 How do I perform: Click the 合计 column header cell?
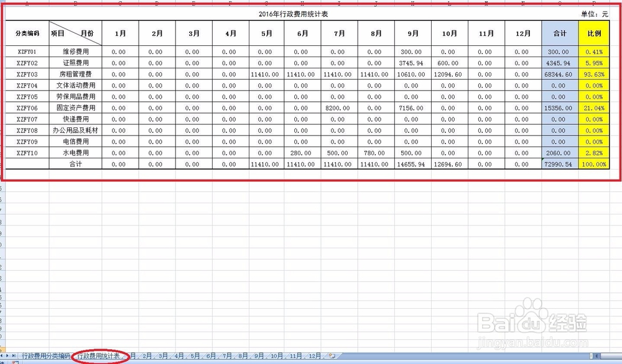[x=560, y=34]
